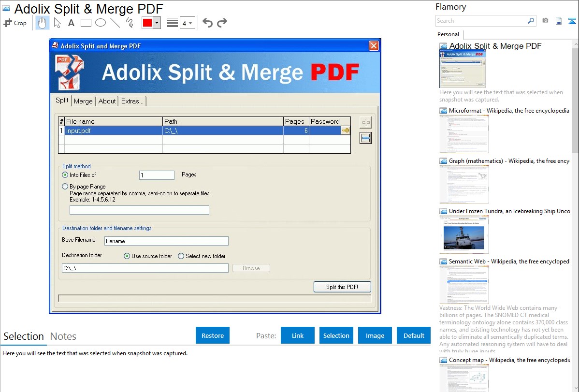Select the Crop tool

tap(15, 23)
